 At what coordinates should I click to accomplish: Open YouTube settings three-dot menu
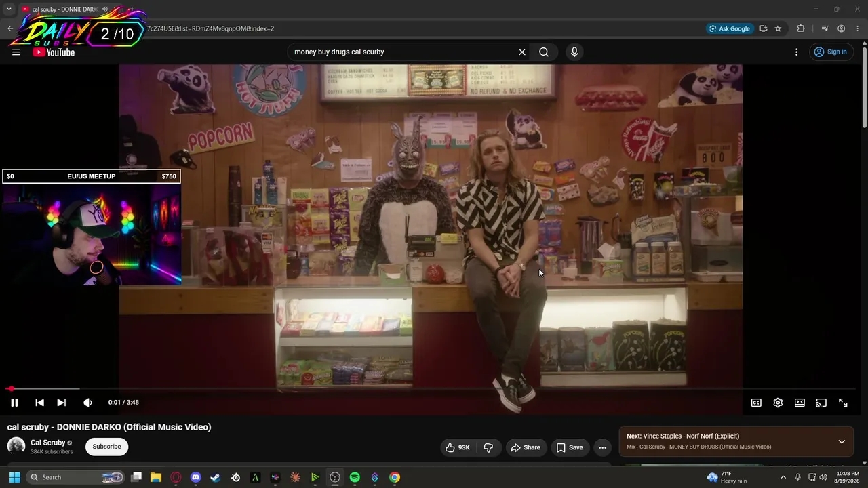coord(797,52)
